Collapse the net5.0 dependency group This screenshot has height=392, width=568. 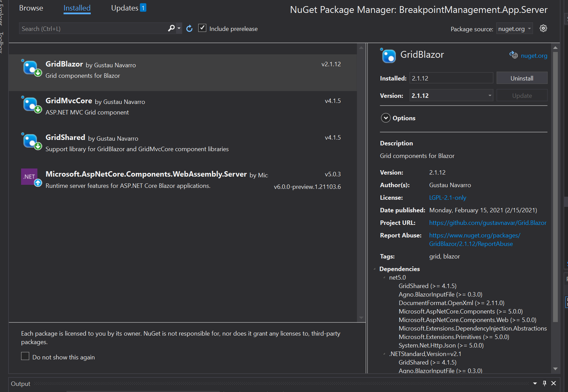click(384, 277)
